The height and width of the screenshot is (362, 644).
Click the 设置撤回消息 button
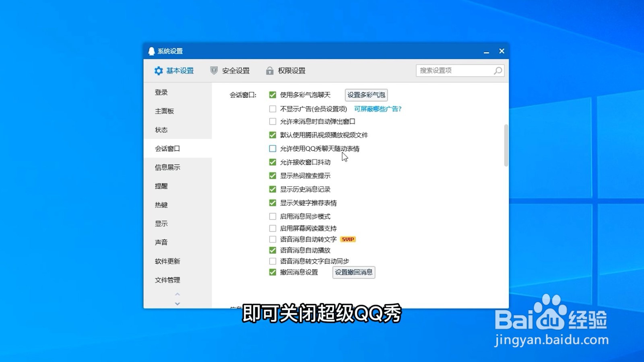click(x=354, y=272)
